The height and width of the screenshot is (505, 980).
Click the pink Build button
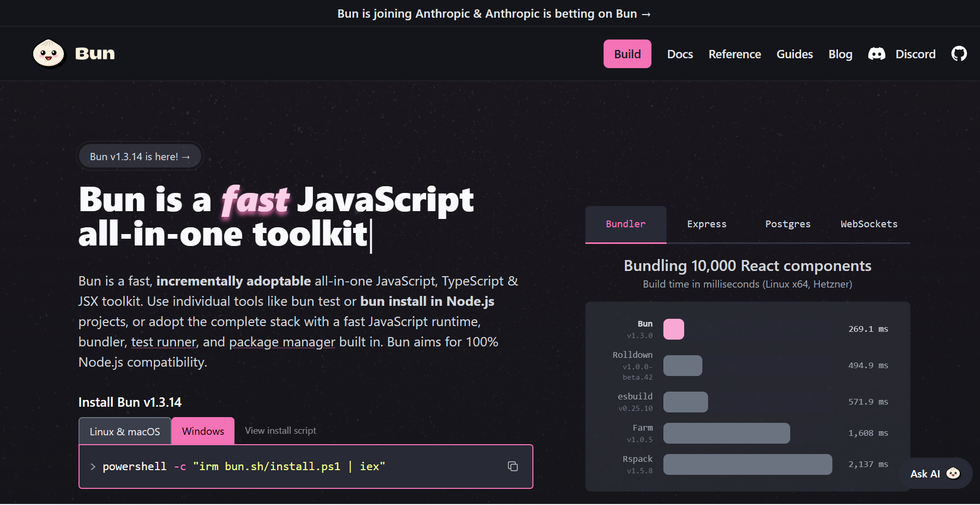point(627,54)
